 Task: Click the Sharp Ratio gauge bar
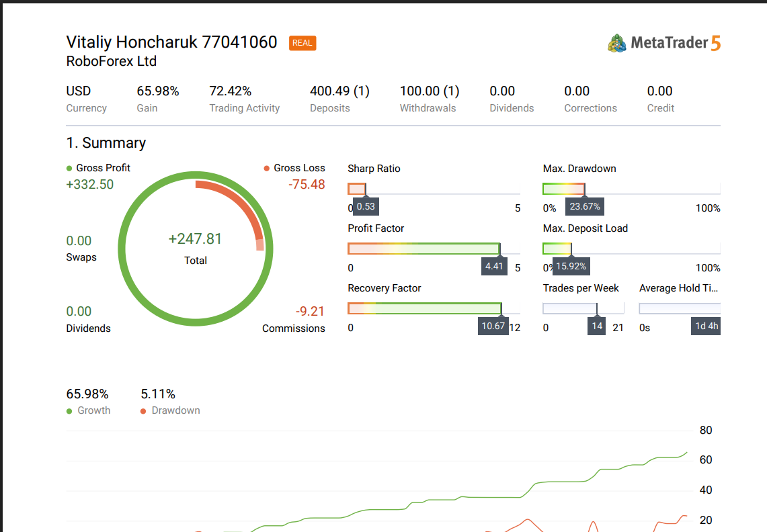point(434,189)
